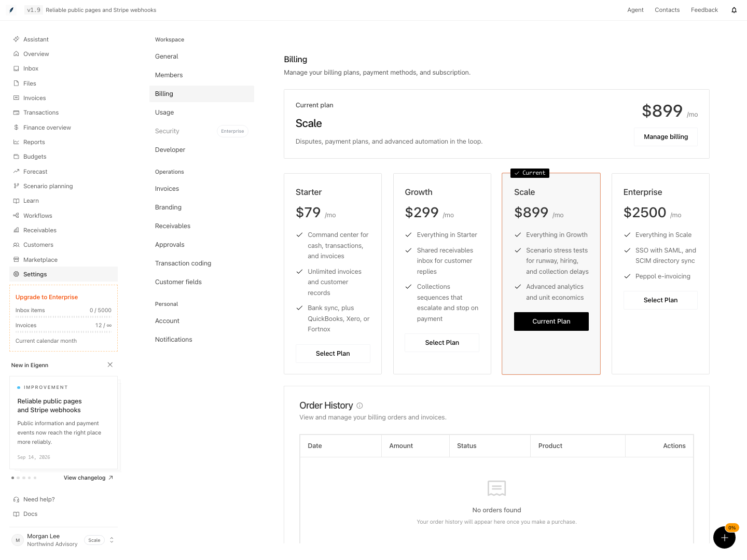Image resolution: width=747 pixels, height=560 pixels.
Task: Click the Transactions card icon
Action: click(x=16, y=113)
